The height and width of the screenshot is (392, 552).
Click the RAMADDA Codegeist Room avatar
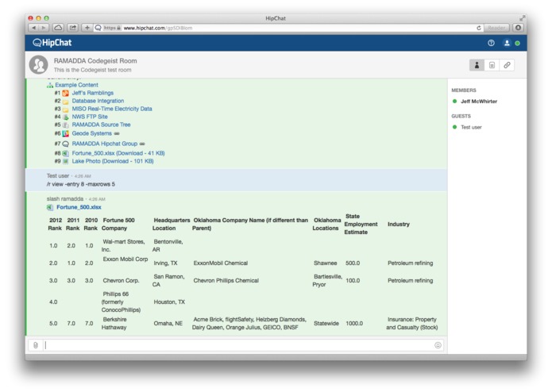click(x=38, y=65)
